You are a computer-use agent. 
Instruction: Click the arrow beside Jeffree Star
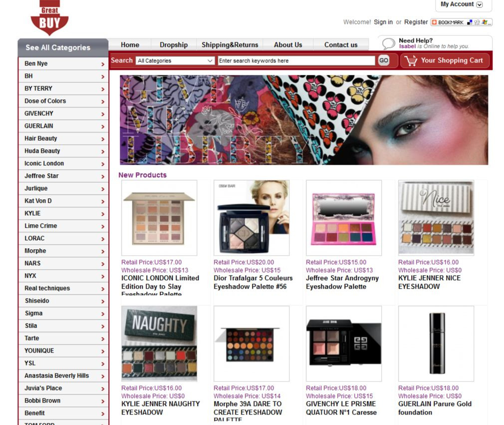point(103,177)
